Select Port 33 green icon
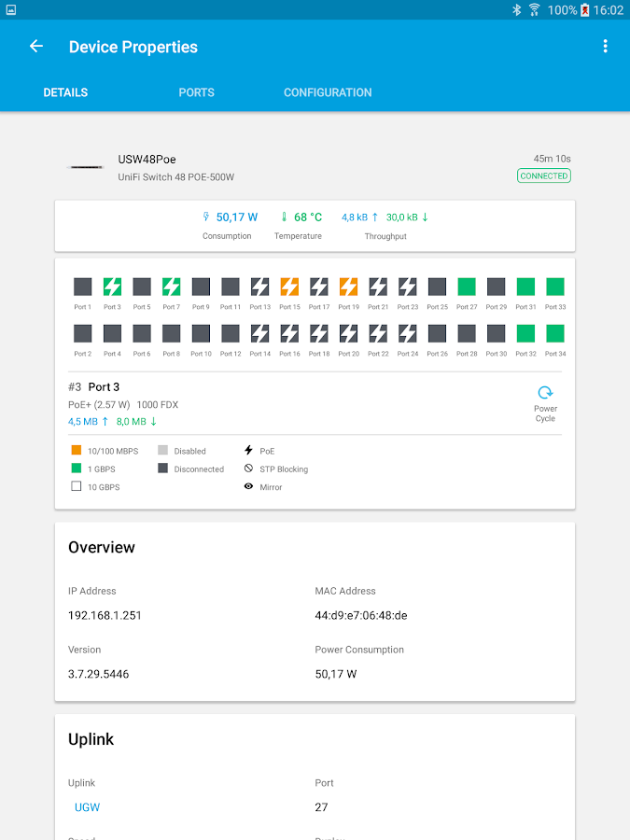 (555, 287)
